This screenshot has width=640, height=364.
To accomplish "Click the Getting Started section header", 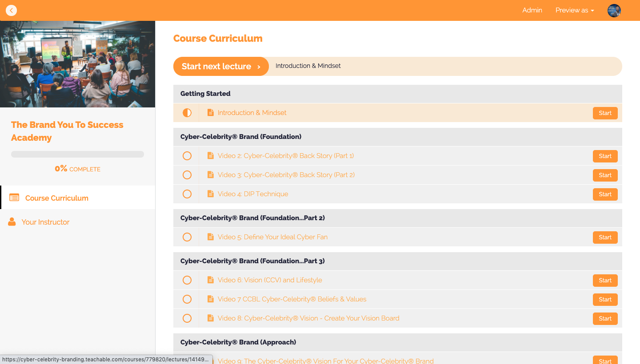I will pos(398,94).
